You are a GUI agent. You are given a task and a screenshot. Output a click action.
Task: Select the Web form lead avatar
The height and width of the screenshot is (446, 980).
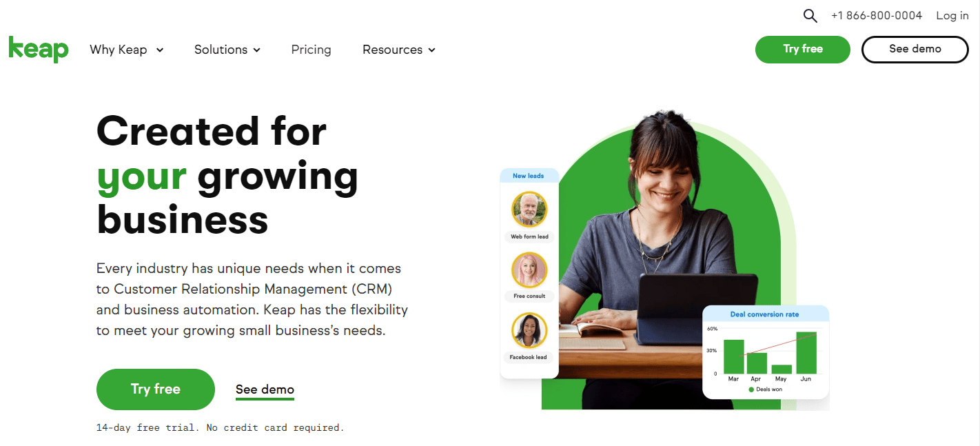pyautogui.click(x=529, y=209)
